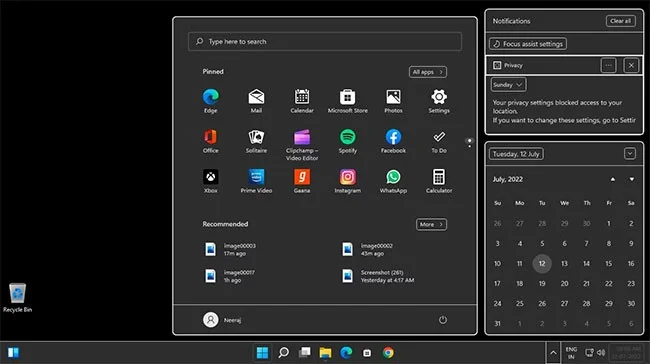Launch the Calendar pinned app
The image size is (650, 364).
302,101
